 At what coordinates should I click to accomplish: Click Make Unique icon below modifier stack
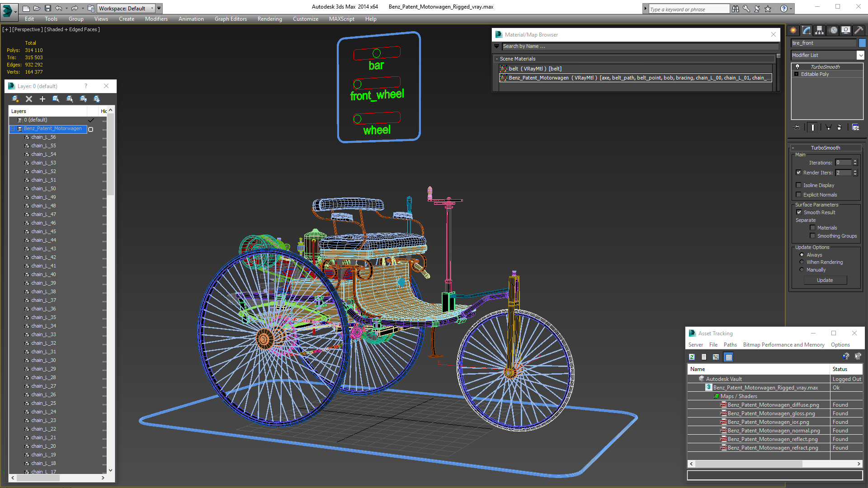pos(828,127)
